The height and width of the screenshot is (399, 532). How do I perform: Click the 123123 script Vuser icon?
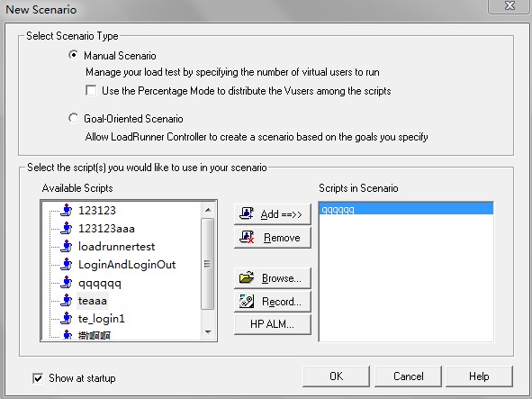click(x=67, y=210)
